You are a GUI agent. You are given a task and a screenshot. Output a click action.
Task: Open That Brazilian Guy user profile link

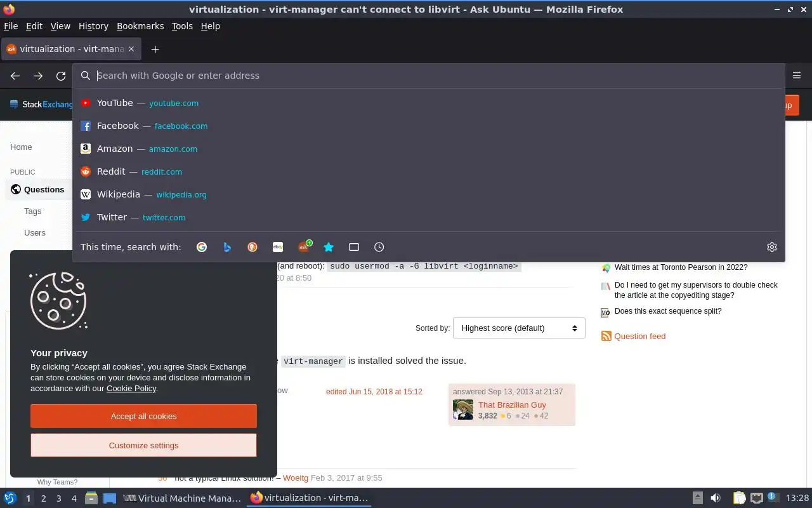(x=512, y=404)
